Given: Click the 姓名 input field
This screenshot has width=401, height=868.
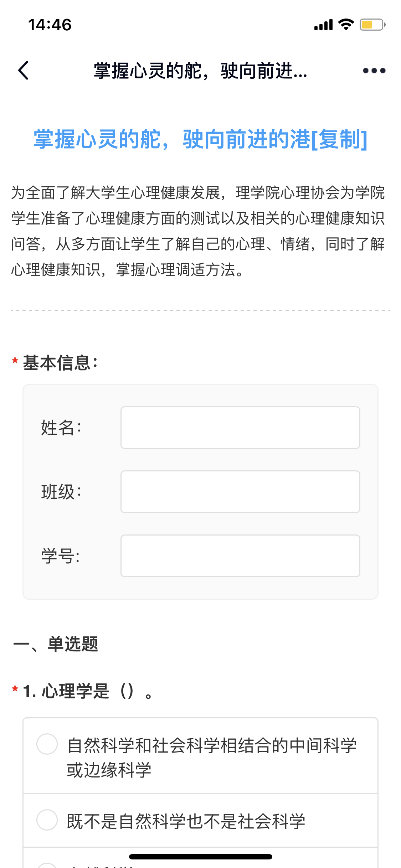Looking at the screenshot, I should 240,428.
